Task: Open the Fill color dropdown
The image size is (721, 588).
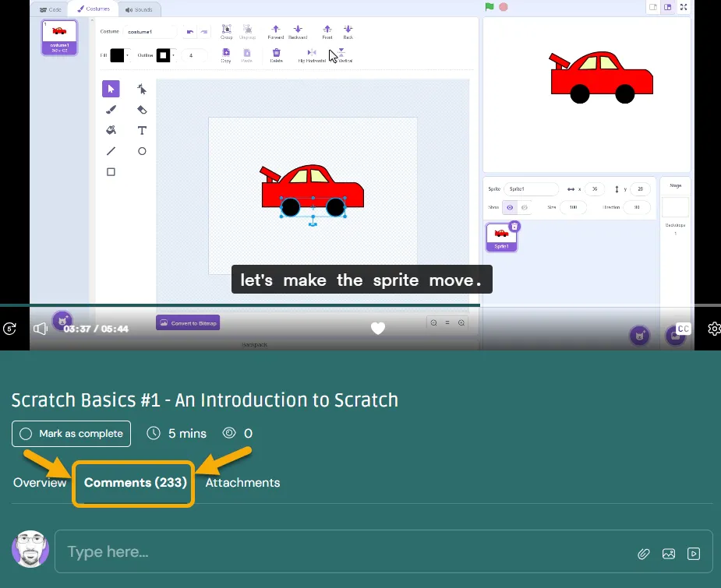Action: (119, 55)
